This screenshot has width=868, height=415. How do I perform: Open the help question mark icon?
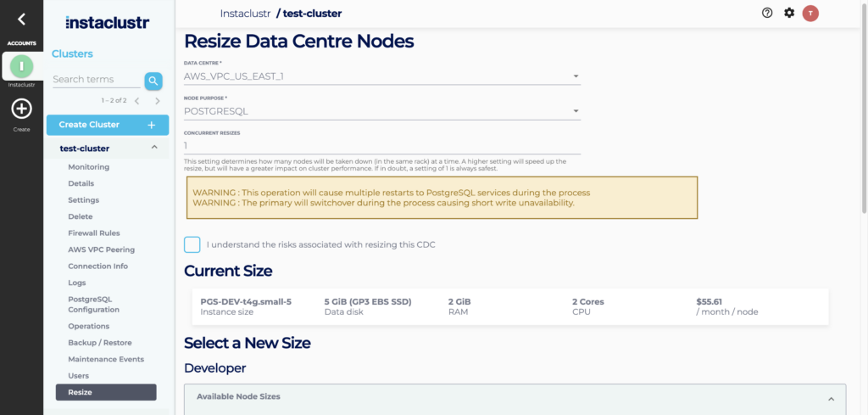pos(767,13)
